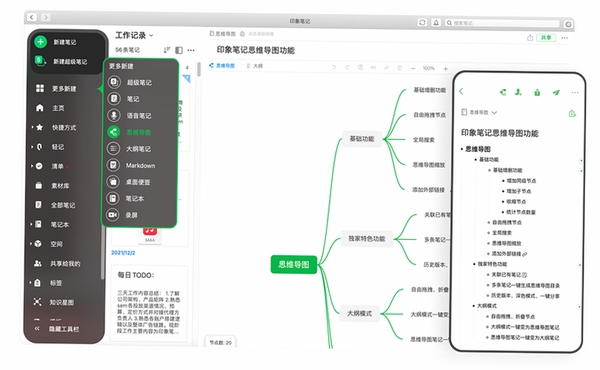Open the phone 思维导图 notebook dropdown

pyautogui.click(x=479, y=112)
